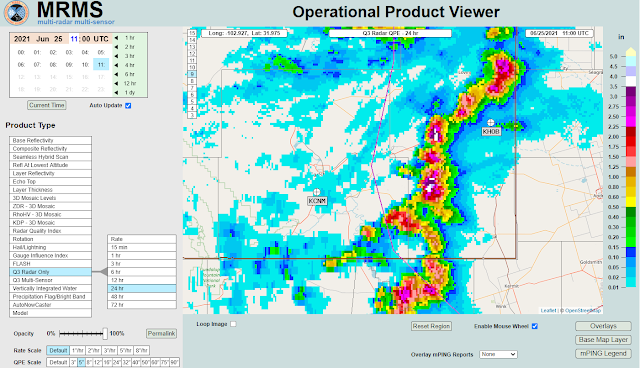This screenshot has height=368, width=640.
Task: Click the 2021 year field
Action: (x=22, y=39)
